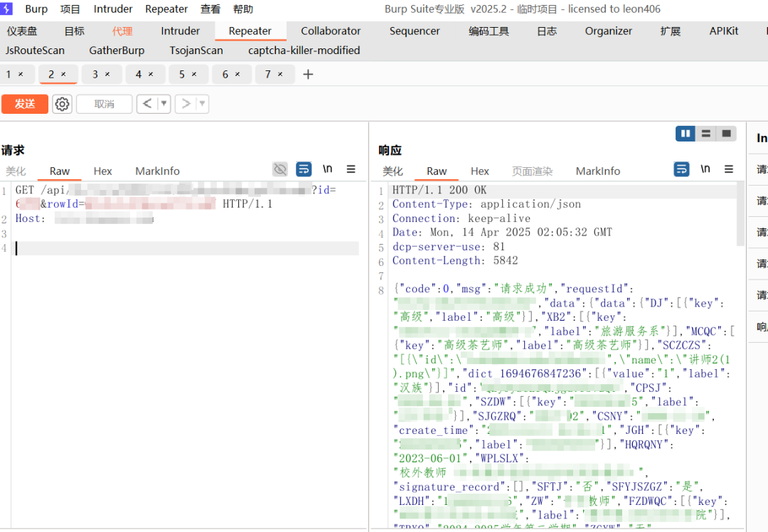Expand back-history dropdown arrow

point(164,104)
